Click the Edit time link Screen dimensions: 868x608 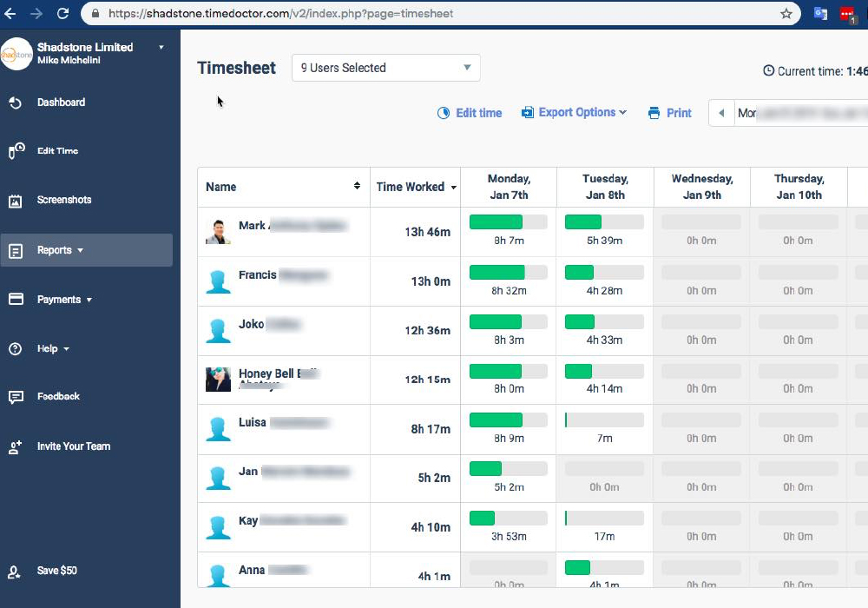tap(470, 113)
